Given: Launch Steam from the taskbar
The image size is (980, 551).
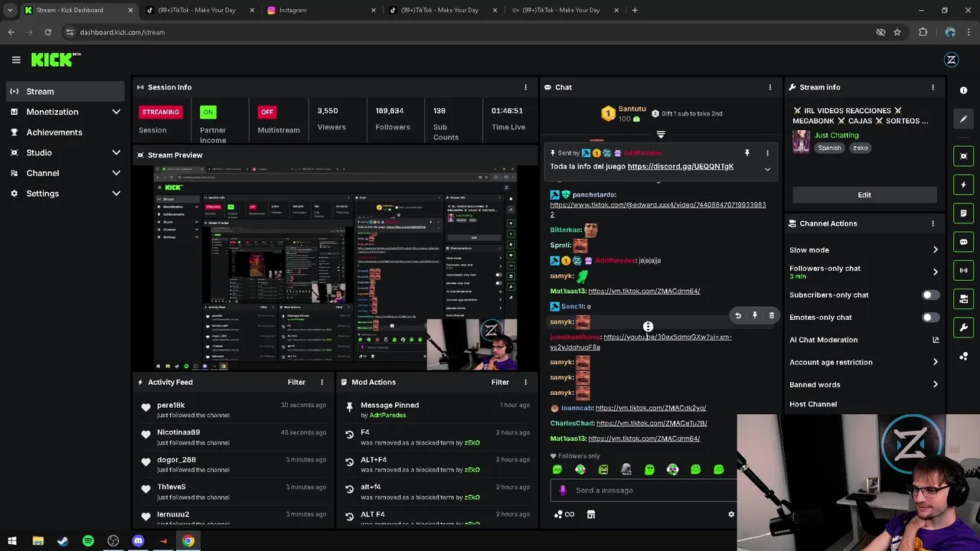Looking at the screenshot, I should tap(63, 541).
